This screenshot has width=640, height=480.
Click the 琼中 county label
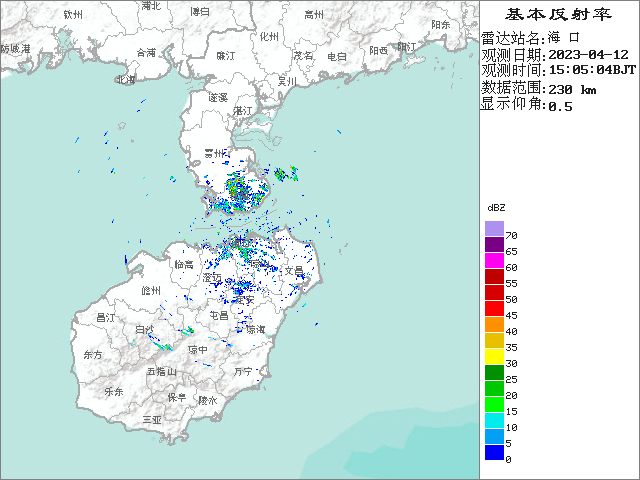[198, 350]
